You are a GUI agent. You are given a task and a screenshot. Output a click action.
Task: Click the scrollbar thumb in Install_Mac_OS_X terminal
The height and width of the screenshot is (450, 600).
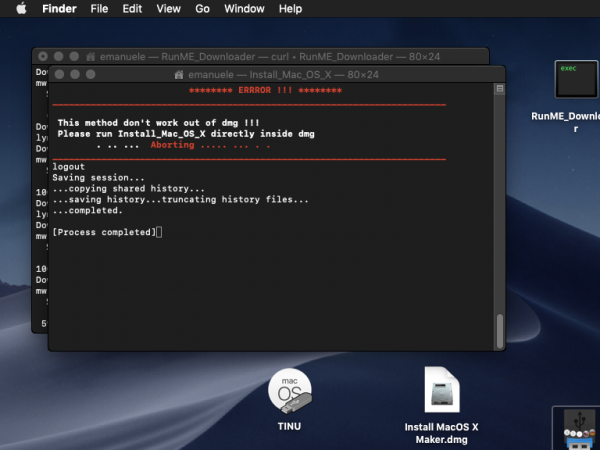(500, 331)
